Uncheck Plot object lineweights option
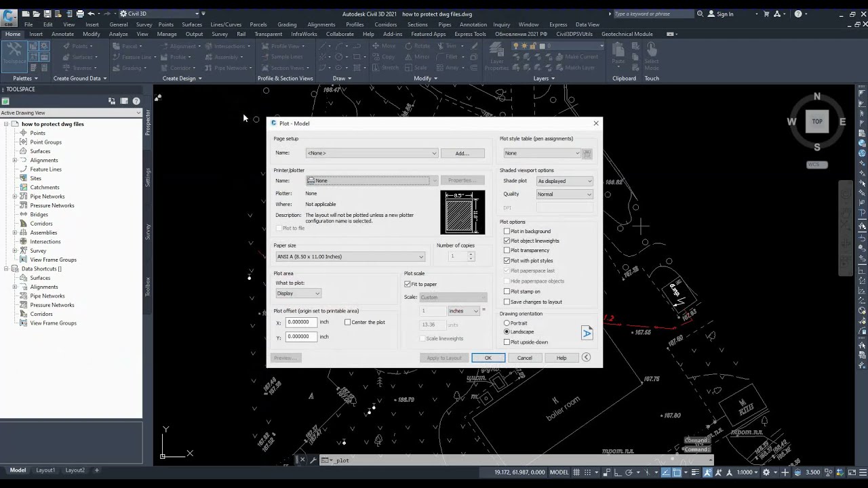Screen dimensions: 868x488 tap(507, 241)
